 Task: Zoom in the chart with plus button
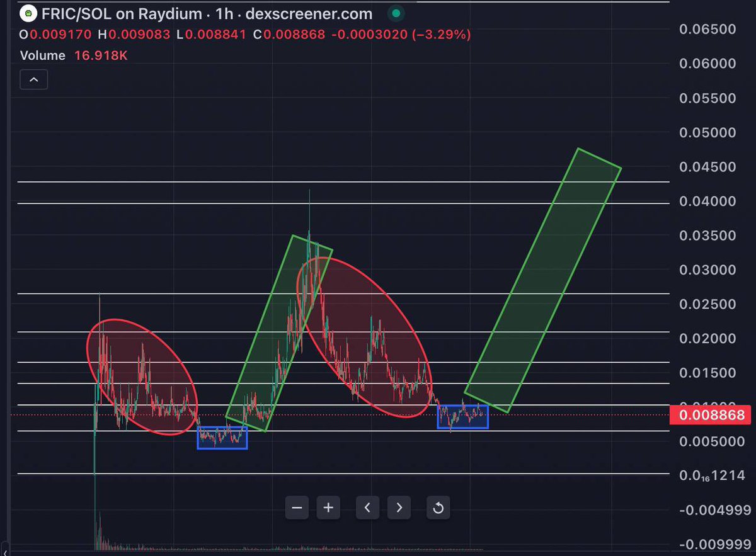328,507
